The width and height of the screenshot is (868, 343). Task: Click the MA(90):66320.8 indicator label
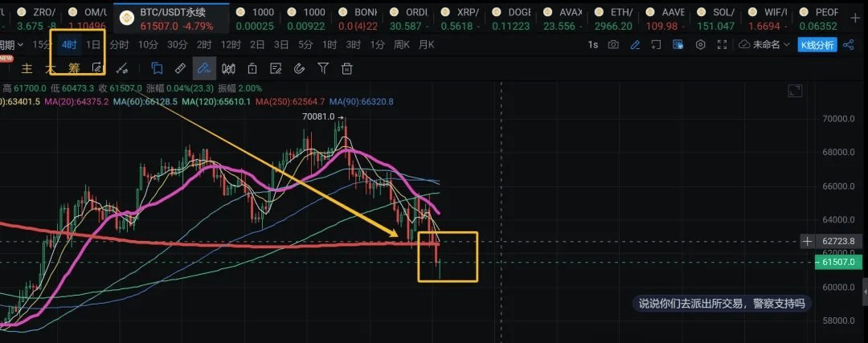point(362,102)
